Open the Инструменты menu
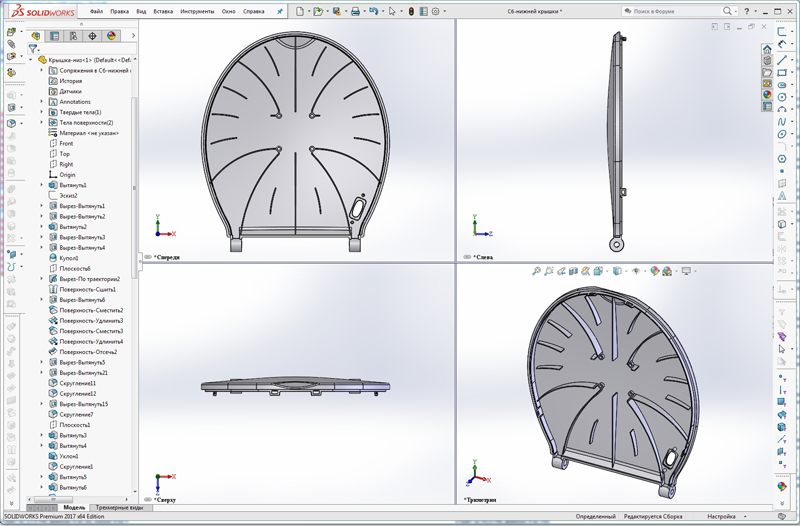This screenshot has width=800, height=526. pyautogui.click(x=197, y=11)
